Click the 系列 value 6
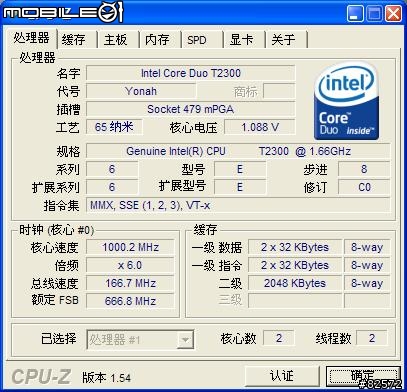This screenshot has height=392, width=407. tap(112, 169)
